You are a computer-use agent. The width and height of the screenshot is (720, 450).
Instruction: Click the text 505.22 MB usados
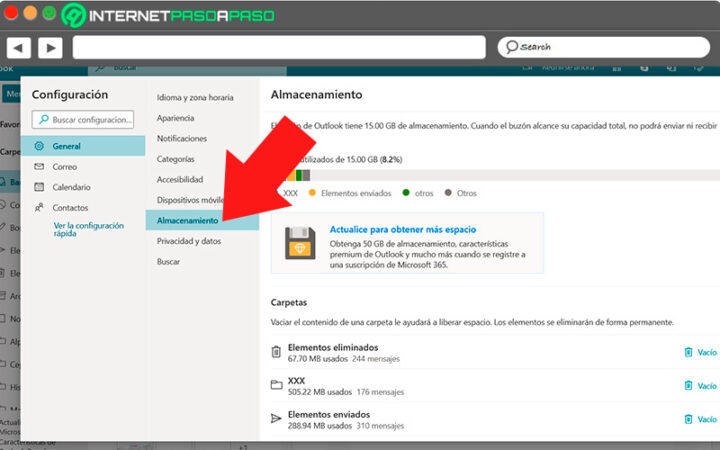coord(320,392)
